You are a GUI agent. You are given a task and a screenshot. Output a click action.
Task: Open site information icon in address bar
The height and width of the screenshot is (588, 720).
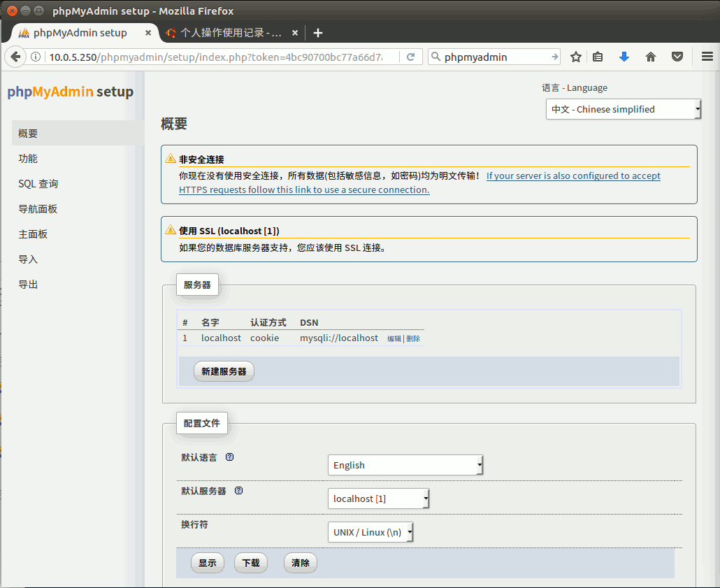click(x=36, y=57)
